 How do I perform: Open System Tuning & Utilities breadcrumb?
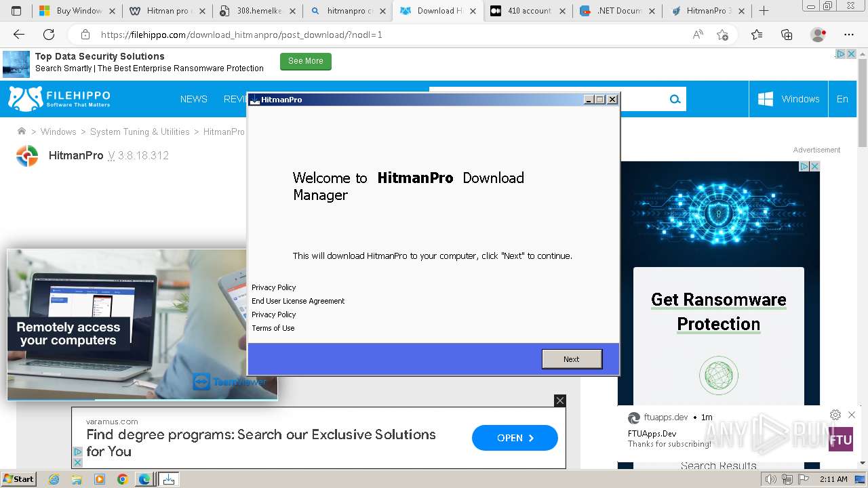tap(140, 131)
